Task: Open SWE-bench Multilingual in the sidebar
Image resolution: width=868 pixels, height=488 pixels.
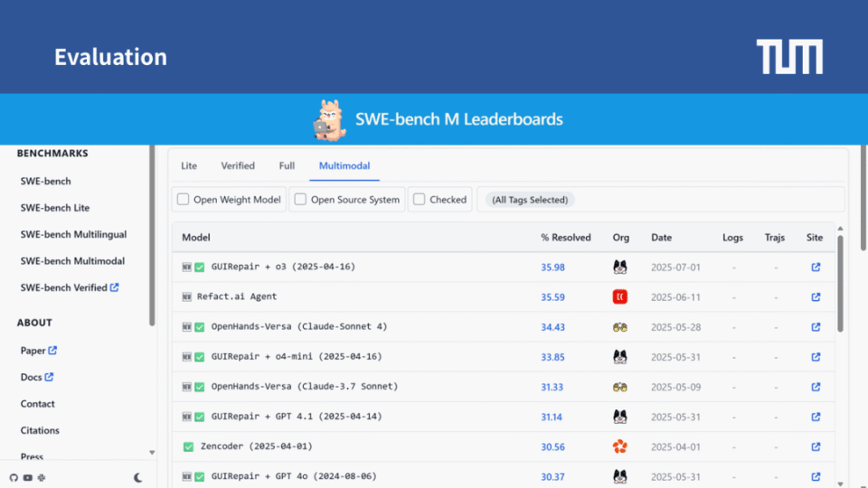Action: [73, 234]
